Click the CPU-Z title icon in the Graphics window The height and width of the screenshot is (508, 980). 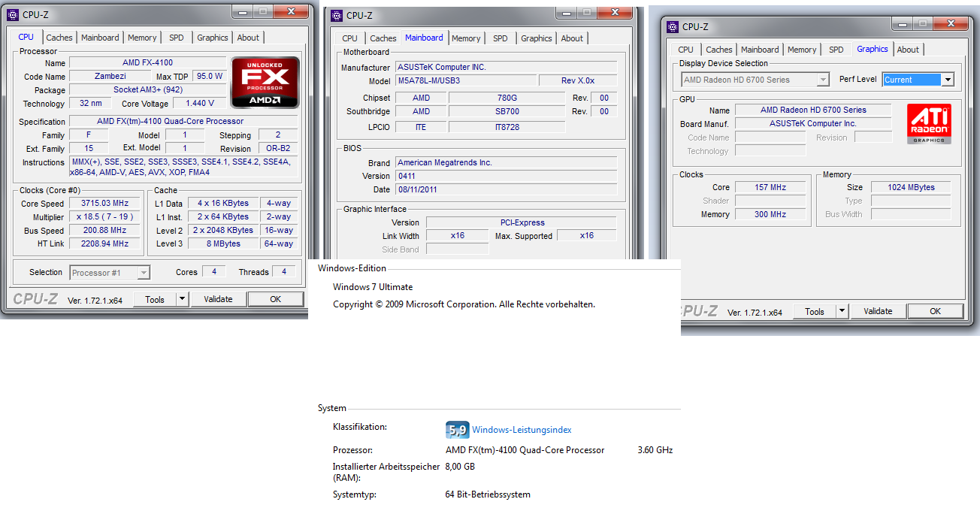click(x=673, y=26)
